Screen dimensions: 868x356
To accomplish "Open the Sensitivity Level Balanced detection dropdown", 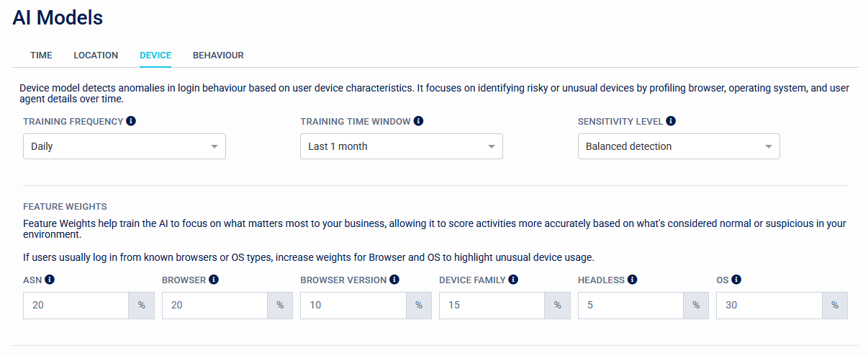I will click(x=679, y=146).
